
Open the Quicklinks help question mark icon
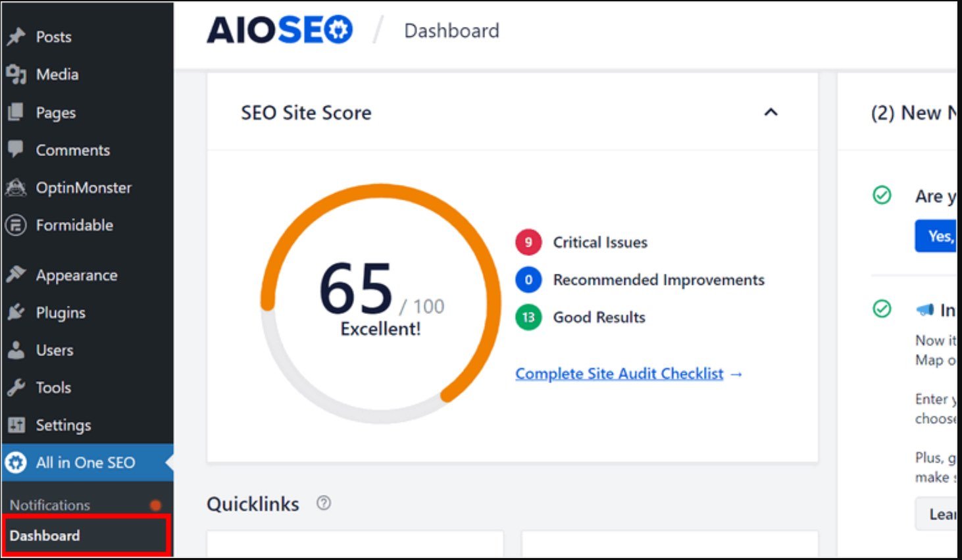click(x=323, y=503)
